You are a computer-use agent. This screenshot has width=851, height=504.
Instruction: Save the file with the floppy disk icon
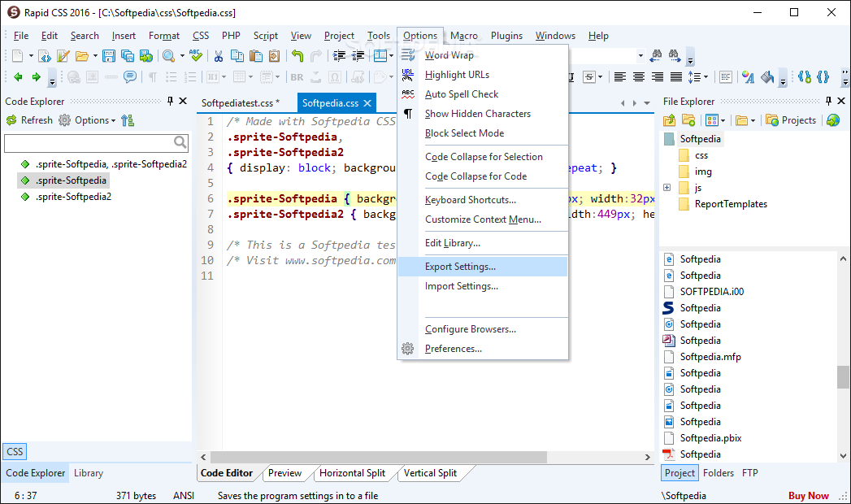coord(109,56)
